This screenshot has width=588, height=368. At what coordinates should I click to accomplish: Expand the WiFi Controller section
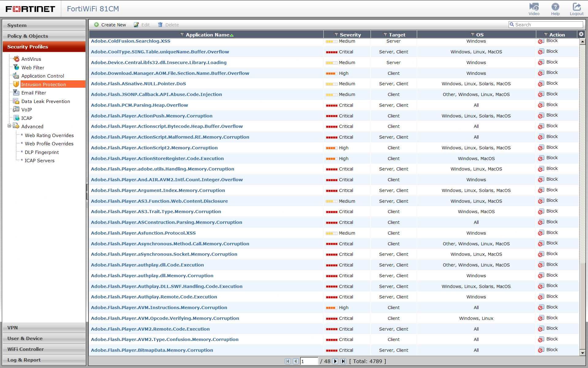44,349
